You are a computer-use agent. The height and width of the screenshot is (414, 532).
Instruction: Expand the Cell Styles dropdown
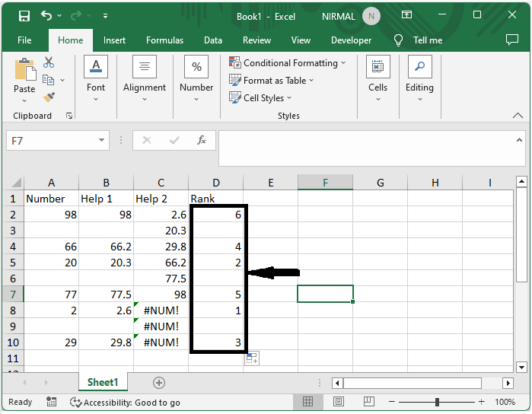click(x=263, y=98)
